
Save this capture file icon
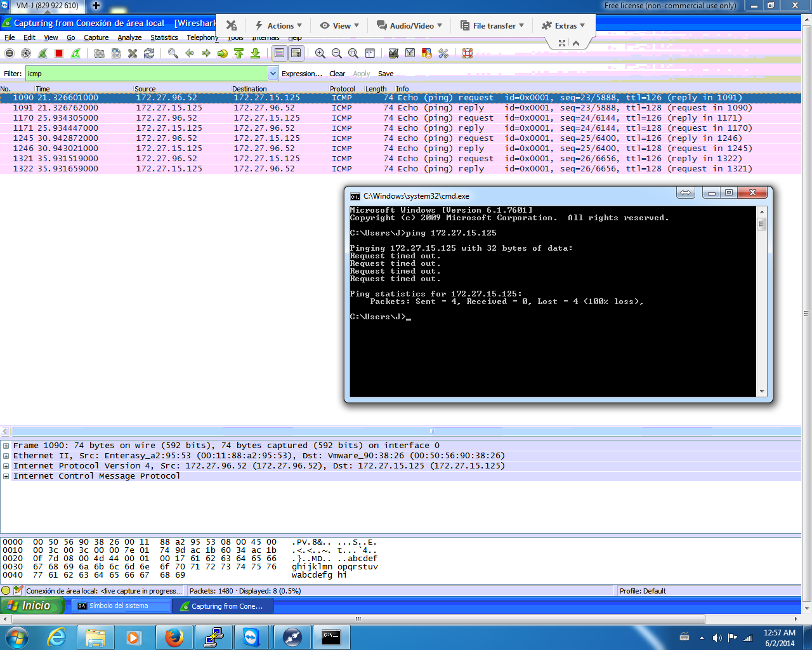(116, 53)
